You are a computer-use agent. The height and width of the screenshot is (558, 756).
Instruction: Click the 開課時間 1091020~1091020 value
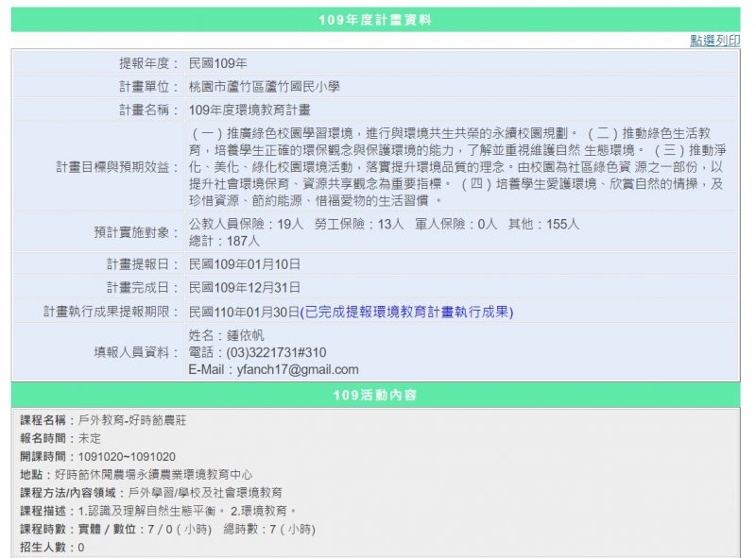pos(127,457)
